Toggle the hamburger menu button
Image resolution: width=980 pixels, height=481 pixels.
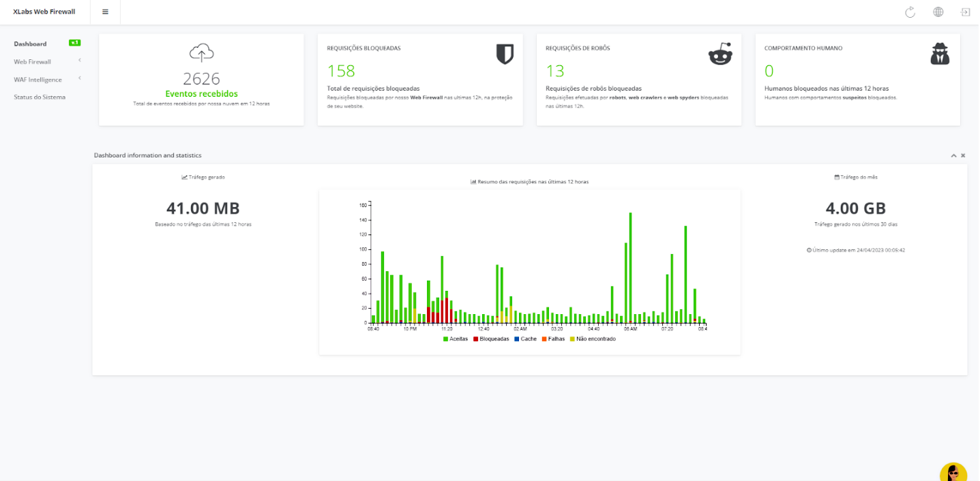point(105,12)
